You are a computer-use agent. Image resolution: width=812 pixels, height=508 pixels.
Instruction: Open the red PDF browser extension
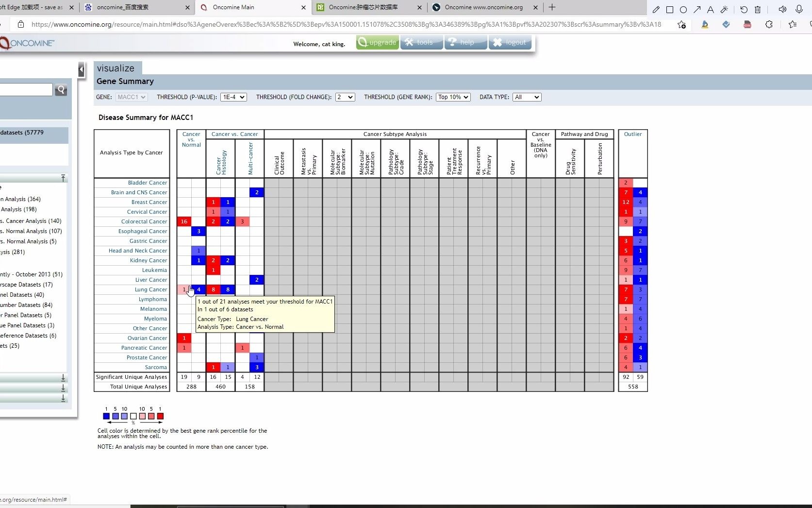click(x=747, y=24)
